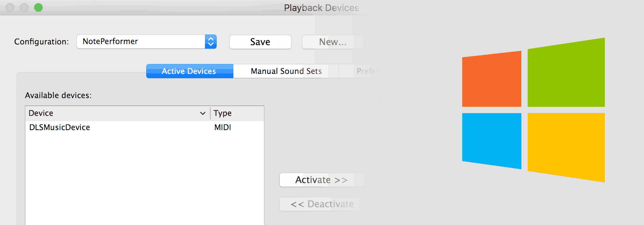Switch to the Active Devices tab
This screenshot has height=225, width=644.
[x=190, y=71]
